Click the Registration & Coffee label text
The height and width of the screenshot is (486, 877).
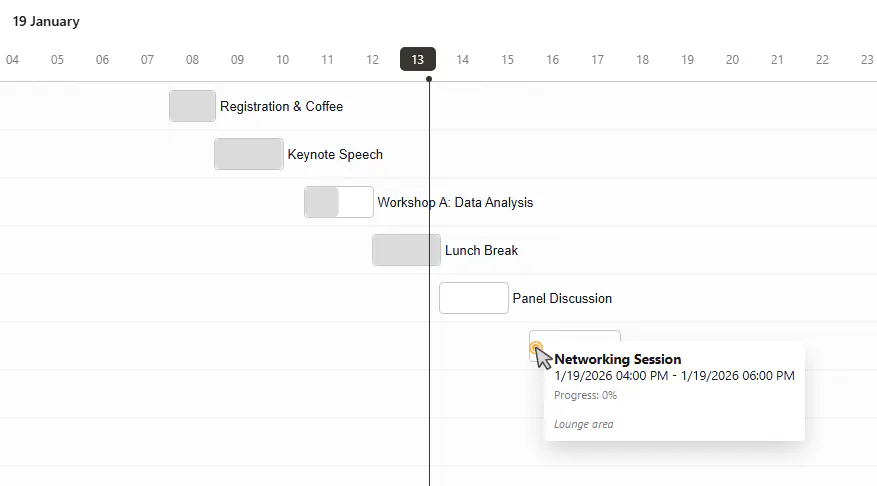(x=281, y=106)
